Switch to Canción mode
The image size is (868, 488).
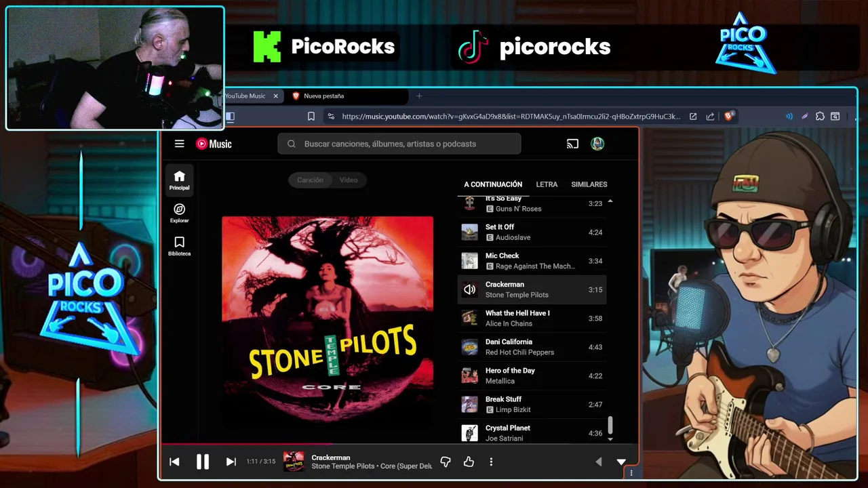point(310,180)
